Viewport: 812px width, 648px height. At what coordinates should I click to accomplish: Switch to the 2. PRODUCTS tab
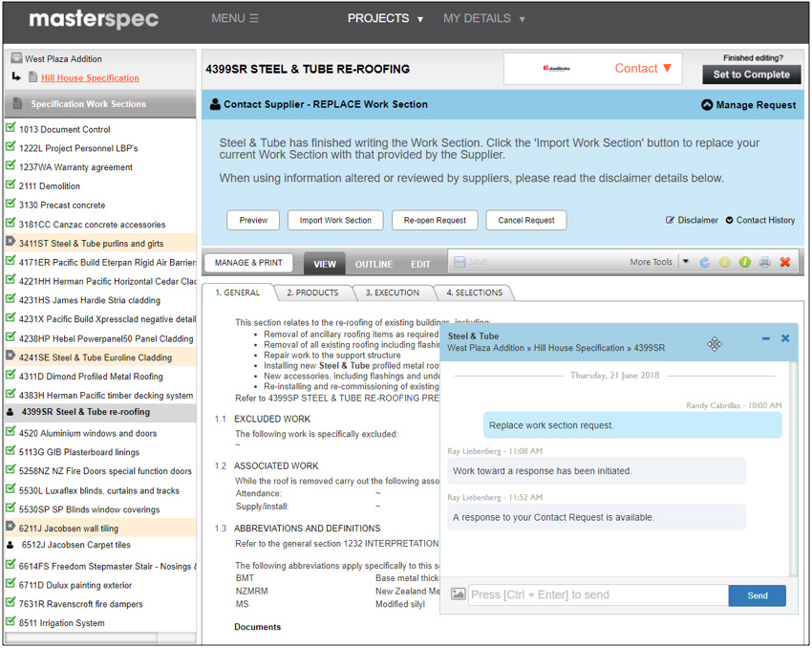click(311, 293)
